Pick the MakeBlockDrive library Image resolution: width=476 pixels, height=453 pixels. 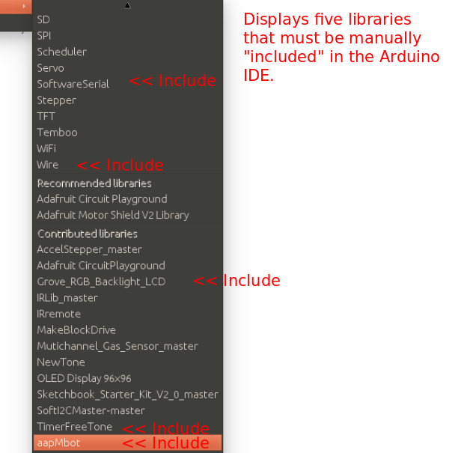(x=76, y=330)
